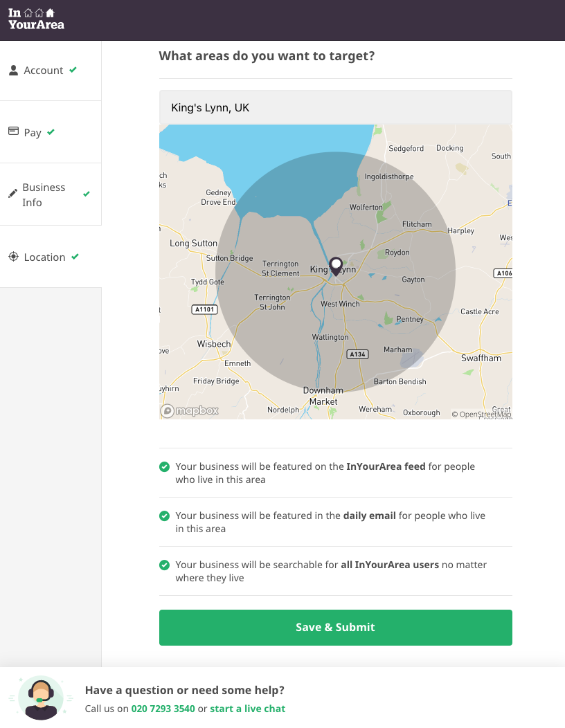Image resolution: width=565 pixels, height=728 pixels.
Task: Open the Account step in sidebar
Action: (x=51, y=71)
